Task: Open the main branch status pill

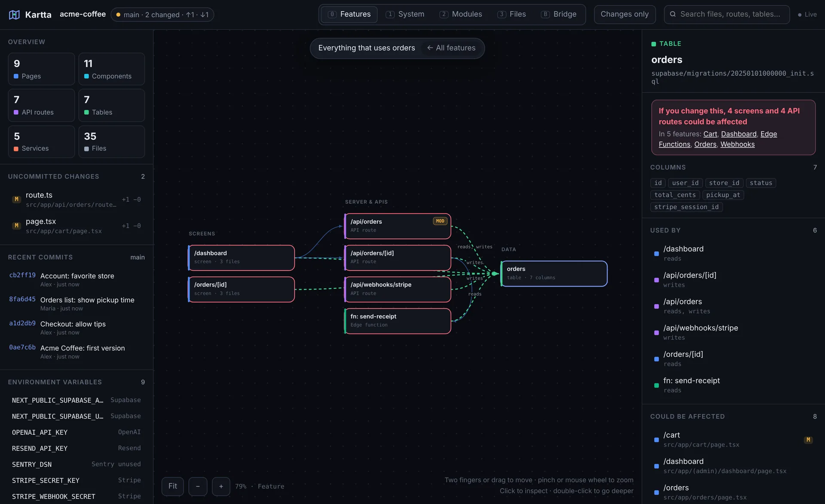Action: tap(162, 15)
